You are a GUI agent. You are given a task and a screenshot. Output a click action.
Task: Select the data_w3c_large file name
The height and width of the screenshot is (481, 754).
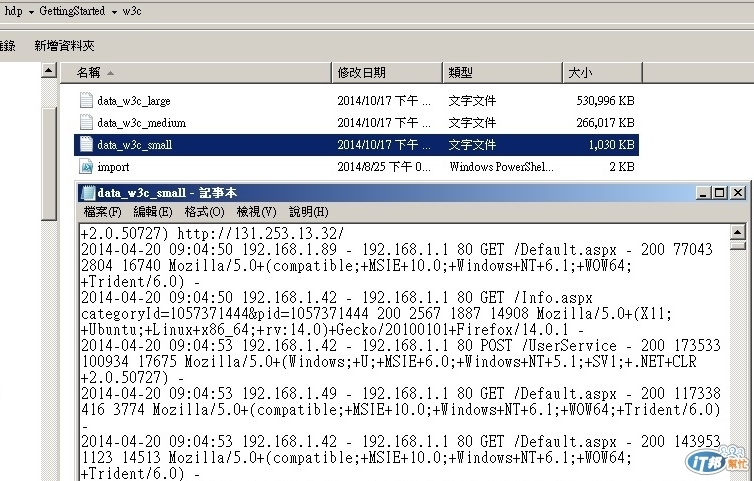(x=134, y=101)
